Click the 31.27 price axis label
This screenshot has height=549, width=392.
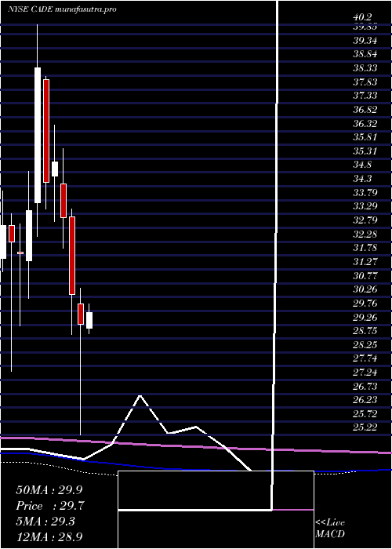pyautogui.click(x=365, y=261)
